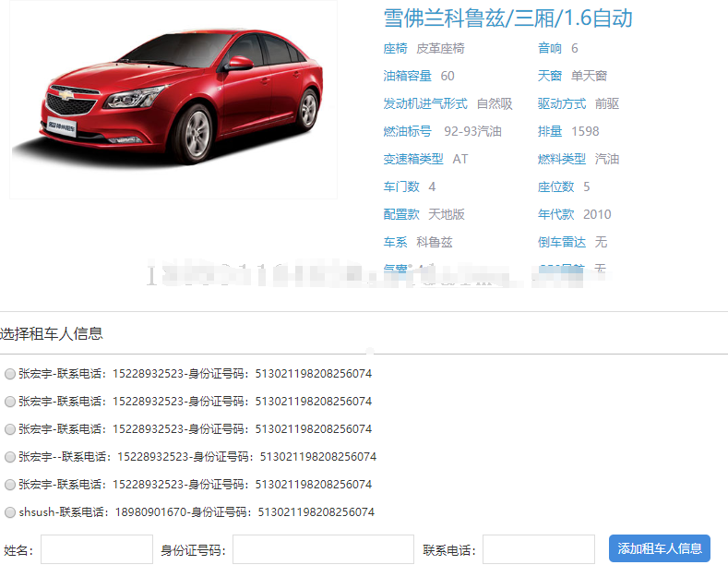Click the 变速箱类型 spec label
This screenshot has width=728, height=577.
click(x=413, y=159)
